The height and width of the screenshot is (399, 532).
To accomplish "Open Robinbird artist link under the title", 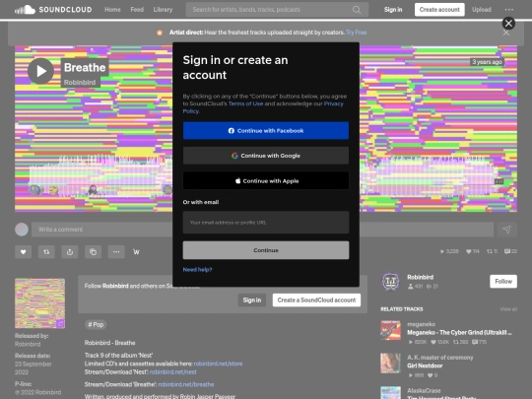I will tap(80, 82).
